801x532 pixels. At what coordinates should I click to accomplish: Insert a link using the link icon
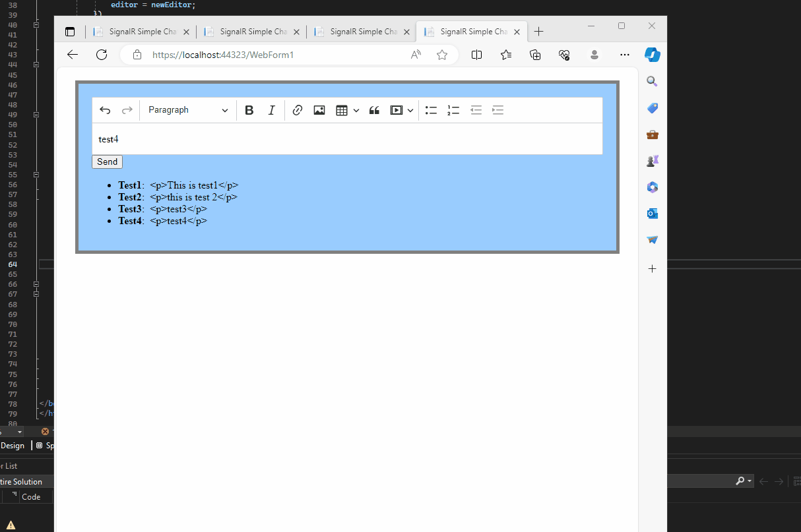(297, 110)
